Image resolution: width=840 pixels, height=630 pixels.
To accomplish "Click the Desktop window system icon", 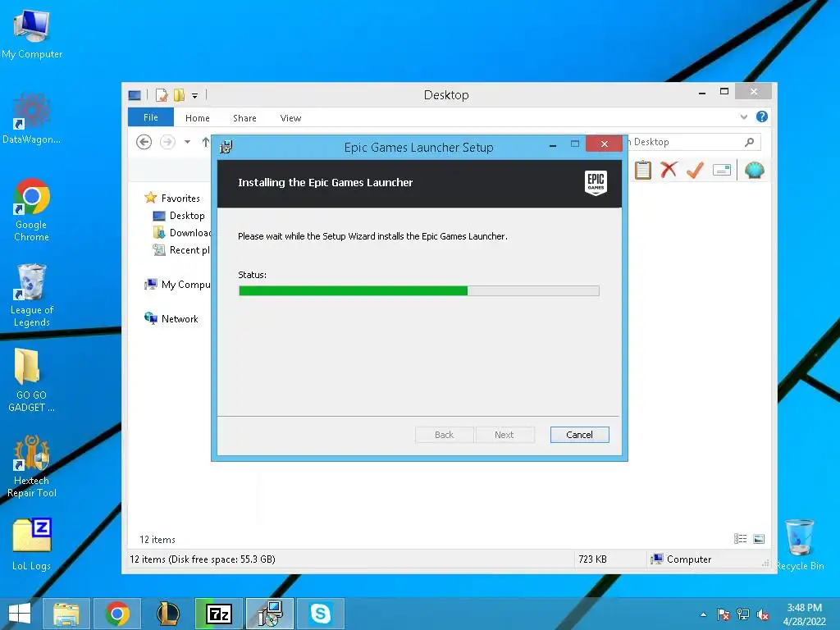I will pyautogui.click(x=135, y=95).
